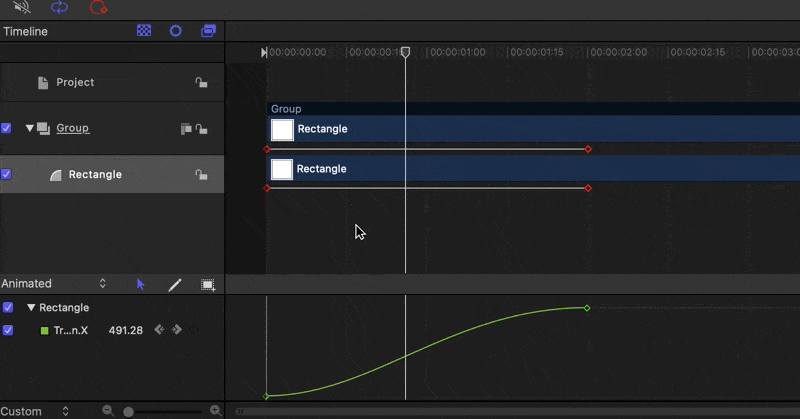Viewport: 800px width, 419px height.
Task: Toggle Show/Hide Masks checkerboard icon
Action: click(x=144, y=31)
